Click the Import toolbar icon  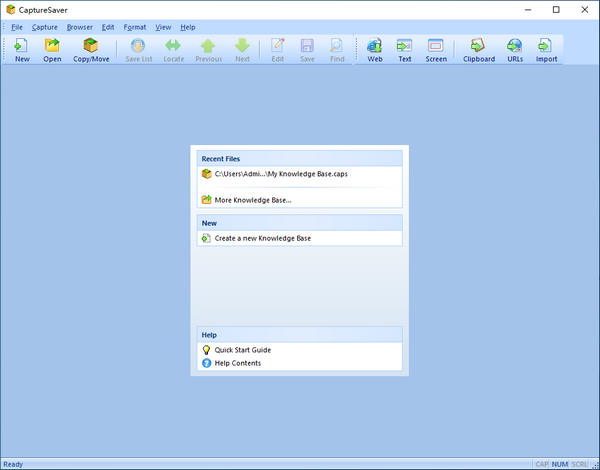(546, 49)
